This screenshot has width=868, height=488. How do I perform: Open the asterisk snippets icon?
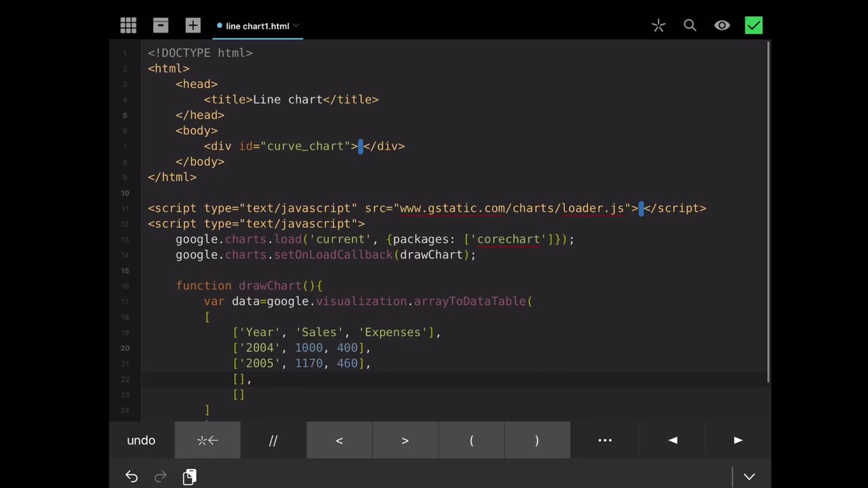pyautogui.click(x=658, y=26)
